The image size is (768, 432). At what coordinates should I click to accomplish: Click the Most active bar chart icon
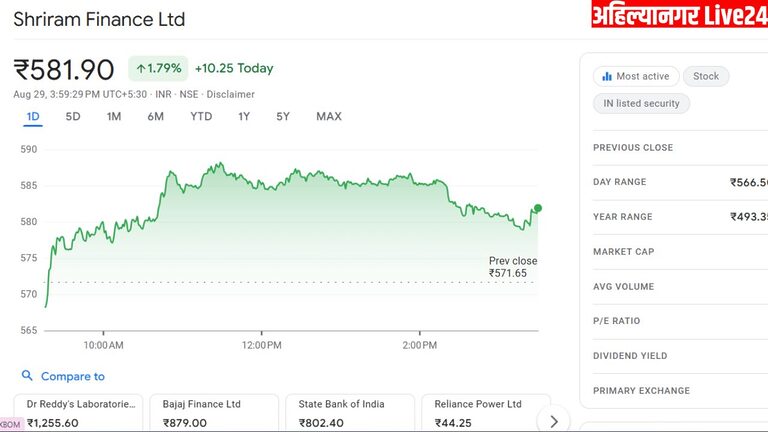pyautogui.click(x=605, y=76)
